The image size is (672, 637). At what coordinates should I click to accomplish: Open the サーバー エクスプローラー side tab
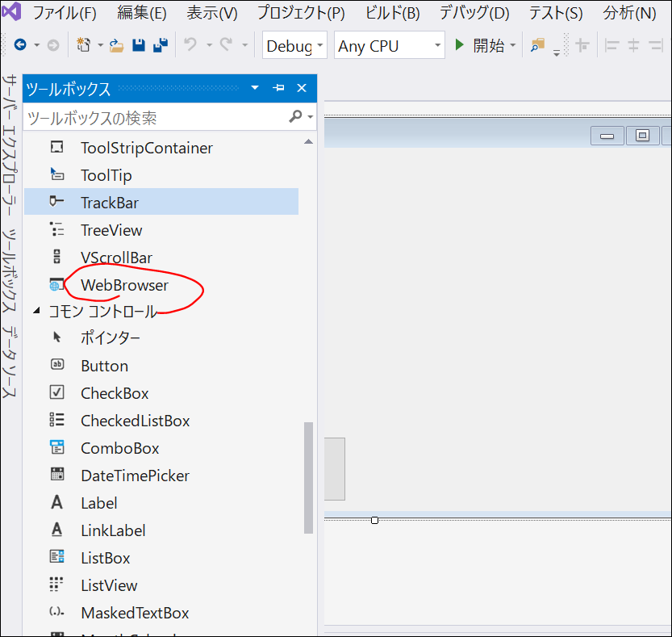click(10, 145)
